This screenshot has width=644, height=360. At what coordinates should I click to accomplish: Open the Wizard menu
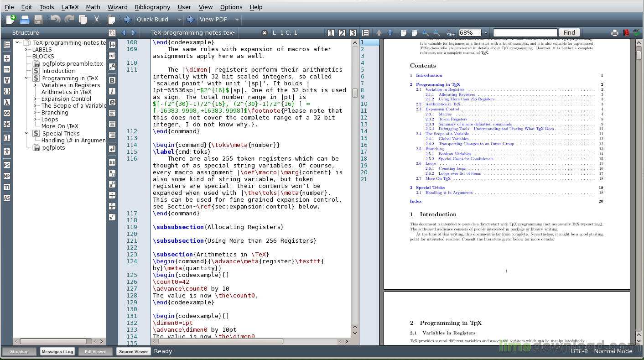click(x=117, y=7)
